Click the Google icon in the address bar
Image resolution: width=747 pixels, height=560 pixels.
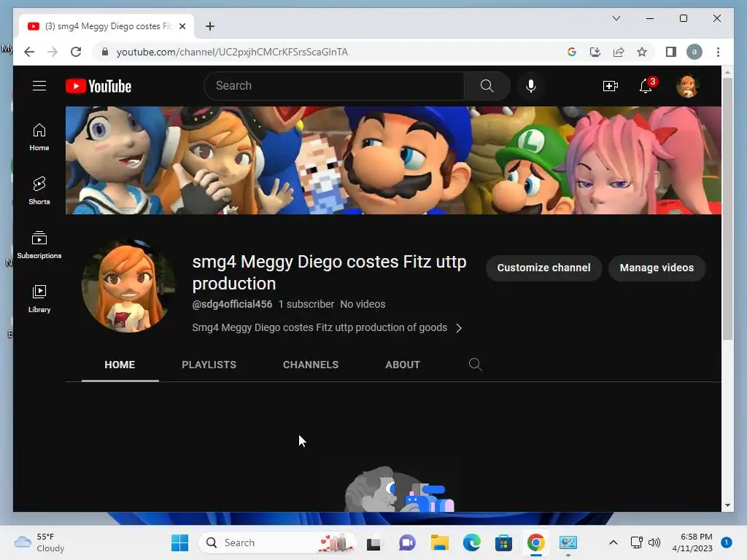[572, 52]
